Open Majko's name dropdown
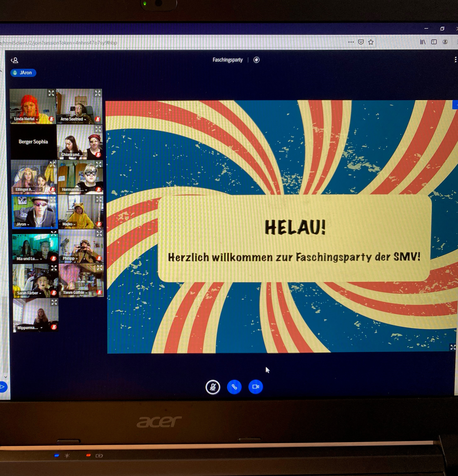This screenshot has height=476, width=458. coord(69,224)
